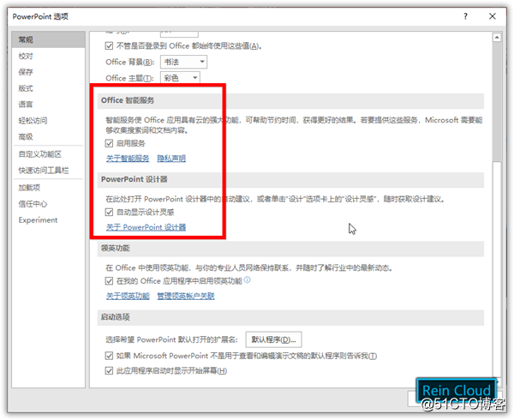
Task: Open the 管理领英帐户关联 link
Action: pos(186,296)
